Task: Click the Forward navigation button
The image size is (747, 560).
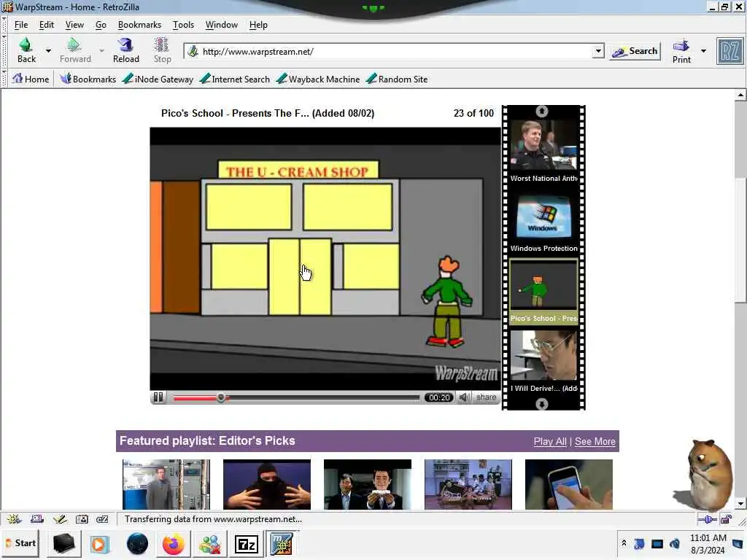Action: [75, 50]
